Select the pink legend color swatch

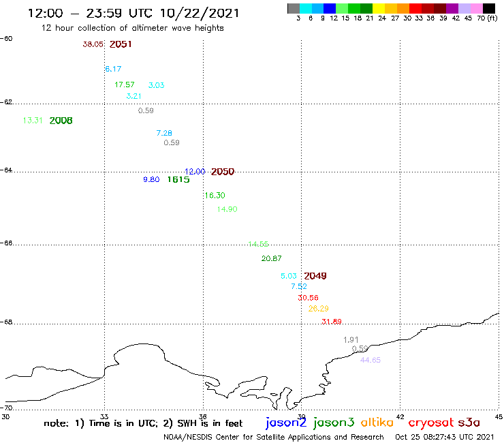[477, 8]
